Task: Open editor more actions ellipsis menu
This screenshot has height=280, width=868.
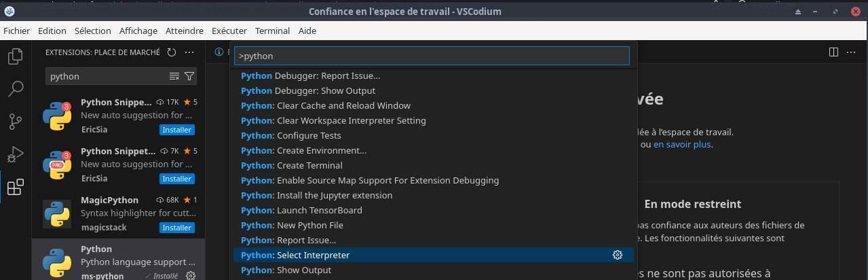Action: click(x=852, y=52)
